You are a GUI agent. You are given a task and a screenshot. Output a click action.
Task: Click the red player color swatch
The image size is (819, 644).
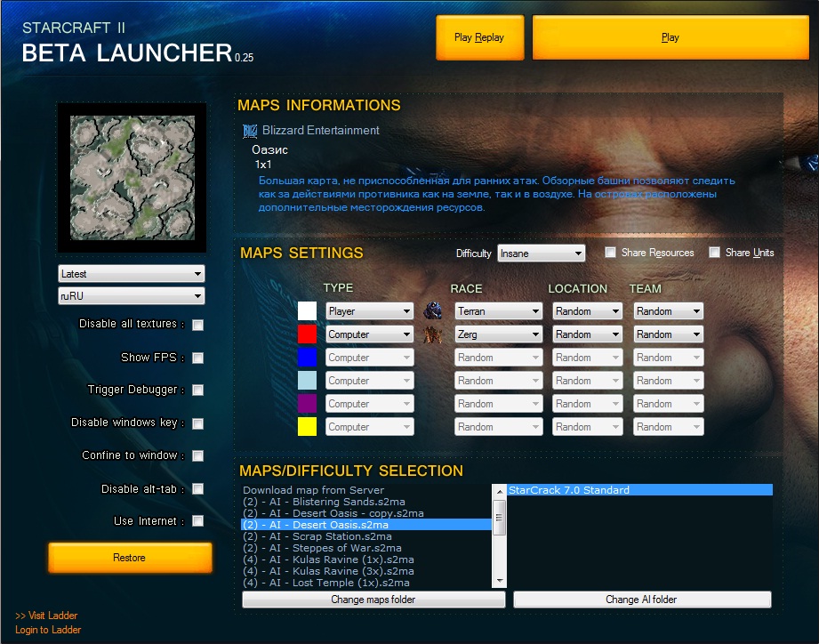(x=307, y=334)
